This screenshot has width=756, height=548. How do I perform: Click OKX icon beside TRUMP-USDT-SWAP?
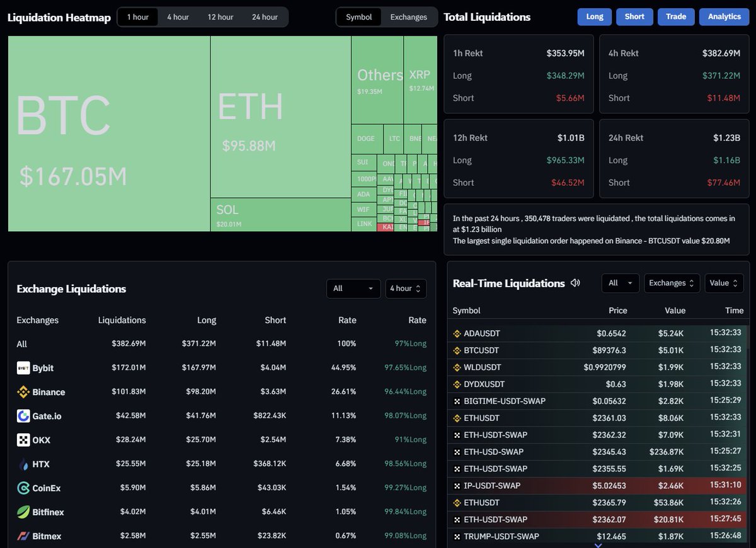[x=457, y=537]
